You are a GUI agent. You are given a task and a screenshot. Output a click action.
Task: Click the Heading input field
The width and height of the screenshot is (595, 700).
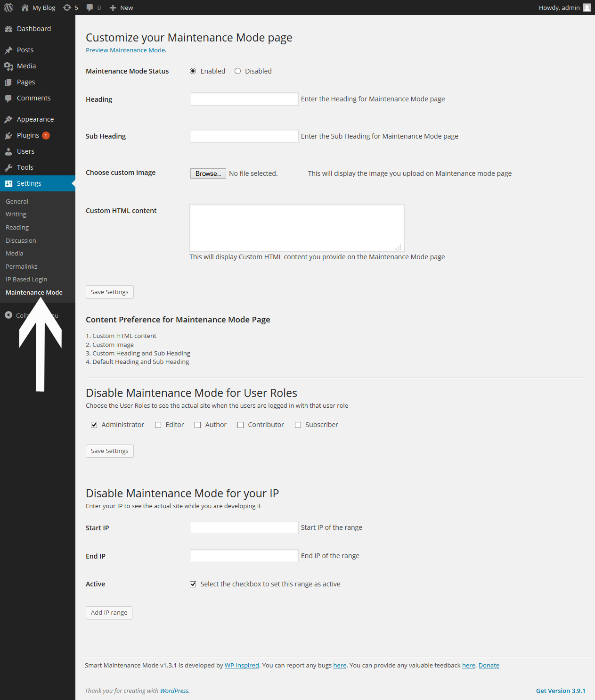(x=244, y=99)
